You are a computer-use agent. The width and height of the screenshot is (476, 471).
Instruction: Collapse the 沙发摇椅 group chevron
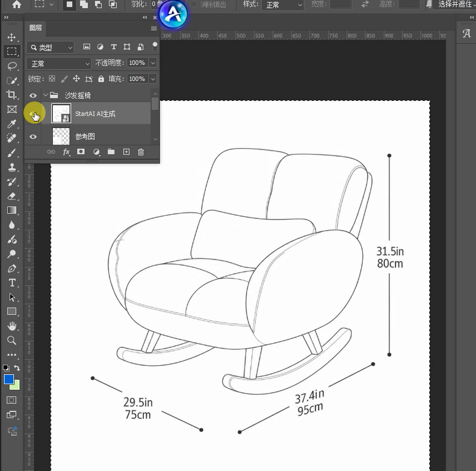(46, 95)
